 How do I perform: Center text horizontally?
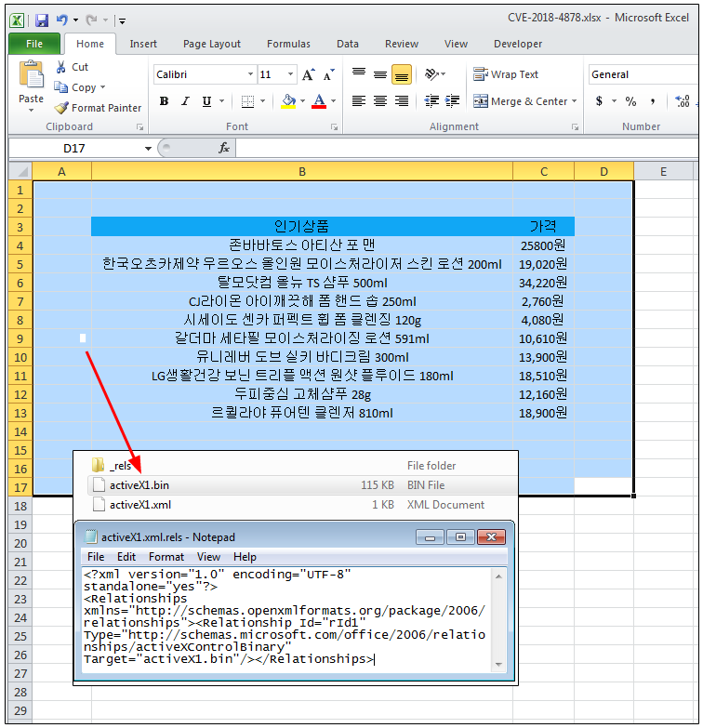click(380, 101)
